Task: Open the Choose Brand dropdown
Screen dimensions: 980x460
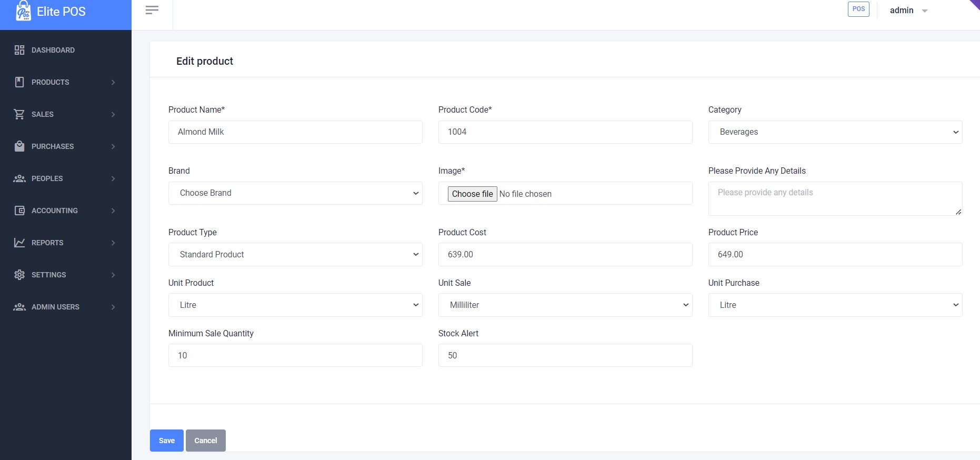Action: 295,193
